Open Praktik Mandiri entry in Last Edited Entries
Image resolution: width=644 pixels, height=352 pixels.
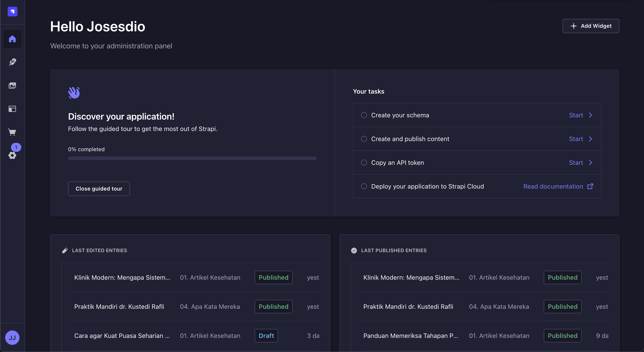[x=119, y=307]
